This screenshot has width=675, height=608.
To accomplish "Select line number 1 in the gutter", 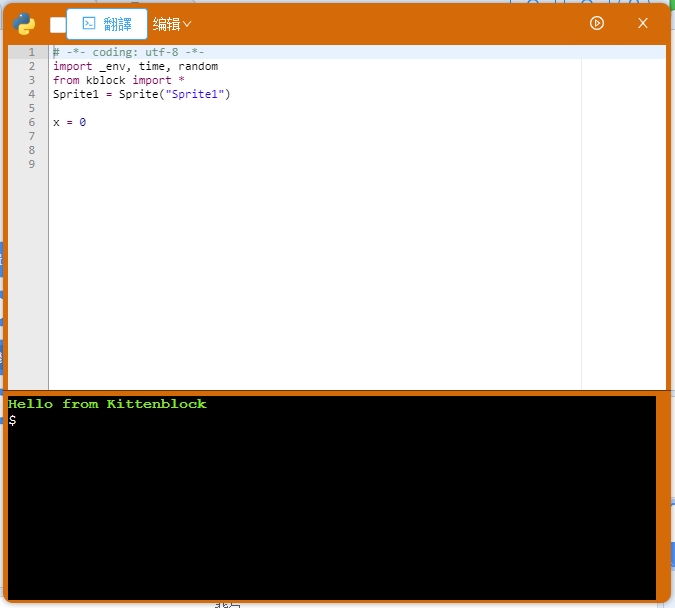I will coord(31,52).
